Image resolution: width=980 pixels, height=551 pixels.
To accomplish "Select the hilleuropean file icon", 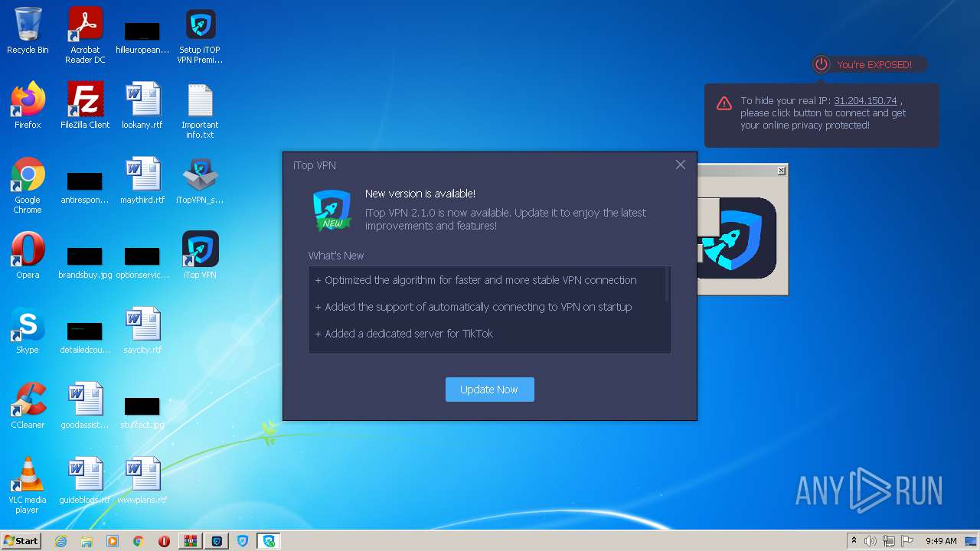I will point(142,37).
